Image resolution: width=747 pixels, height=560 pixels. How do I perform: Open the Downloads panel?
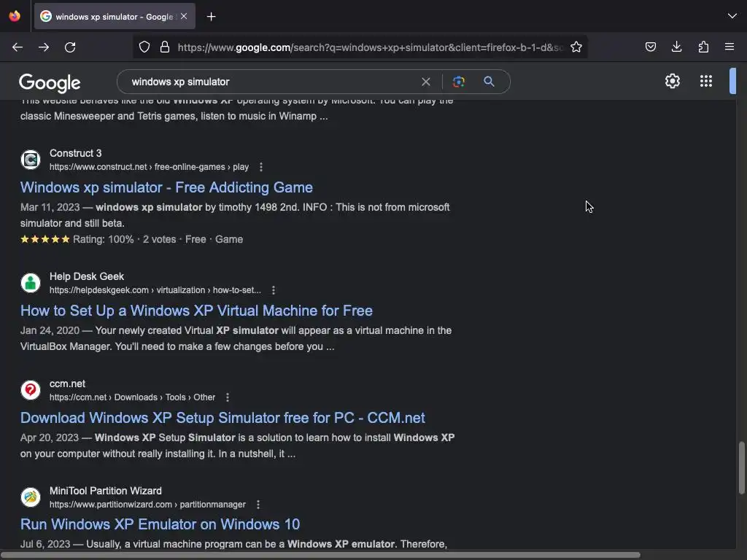tap(676, 47)
